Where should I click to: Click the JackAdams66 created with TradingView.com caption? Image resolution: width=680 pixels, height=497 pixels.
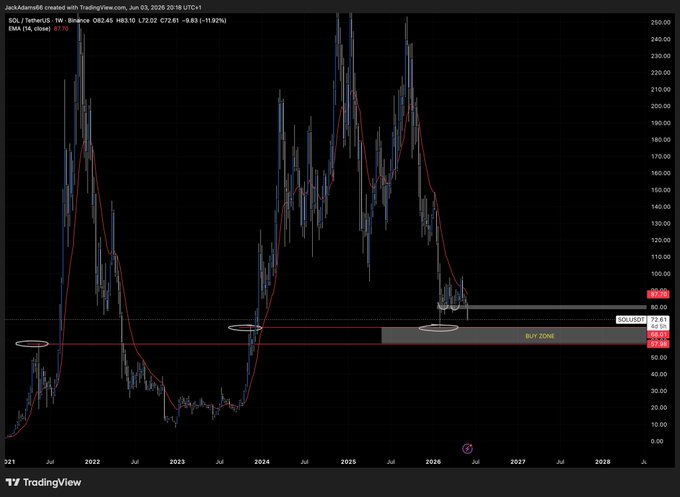click(x=103, y=7)
